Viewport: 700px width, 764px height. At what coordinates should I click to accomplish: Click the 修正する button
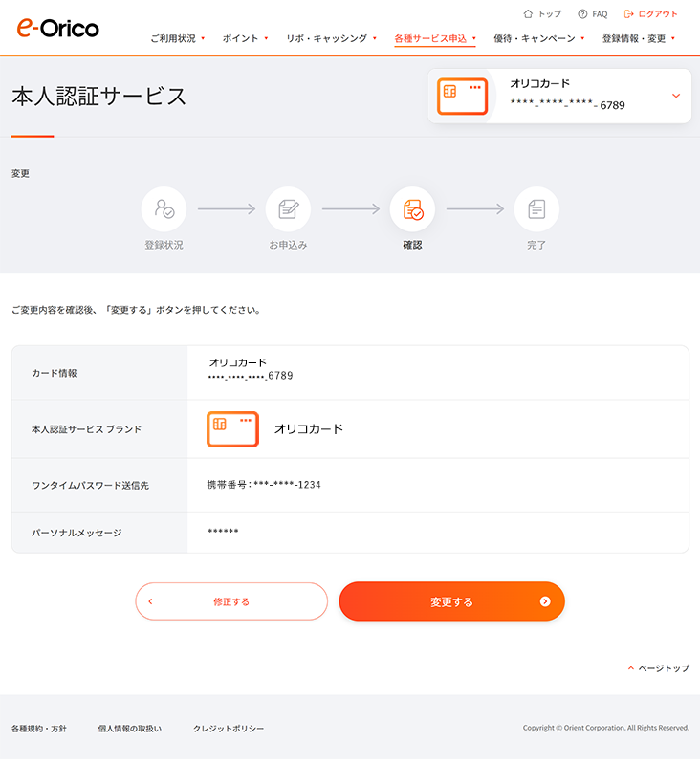(231, 601)
